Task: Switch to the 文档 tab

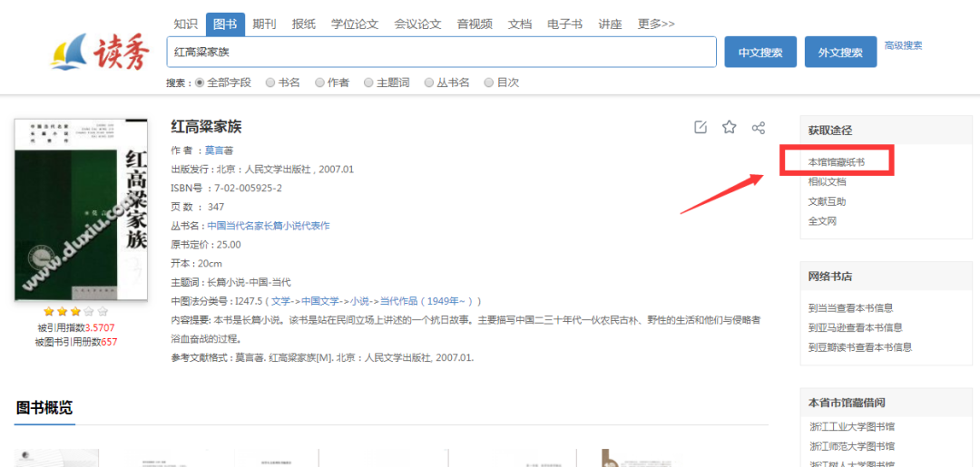Action: point(520,24)
